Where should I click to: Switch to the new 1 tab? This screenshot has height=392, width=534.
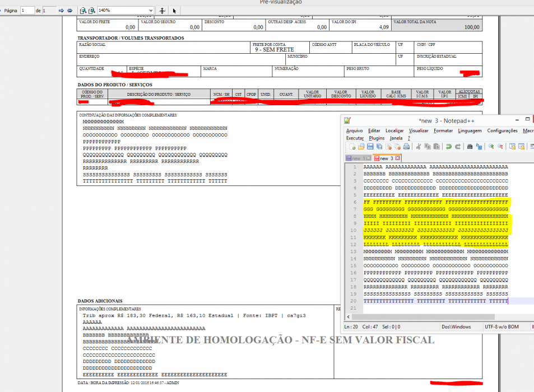coord(356,158)
